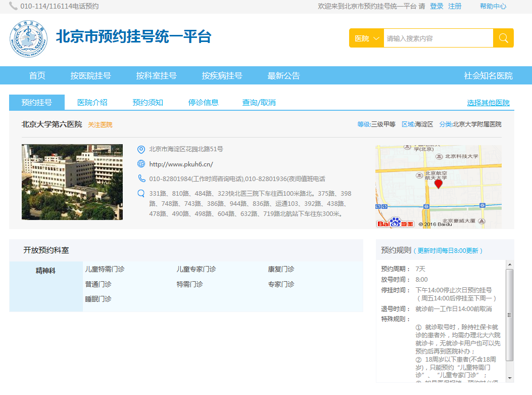Open the 医院 search category dropdown
Viewport: 532px width, 395px height.
click(x=366, y=38)
